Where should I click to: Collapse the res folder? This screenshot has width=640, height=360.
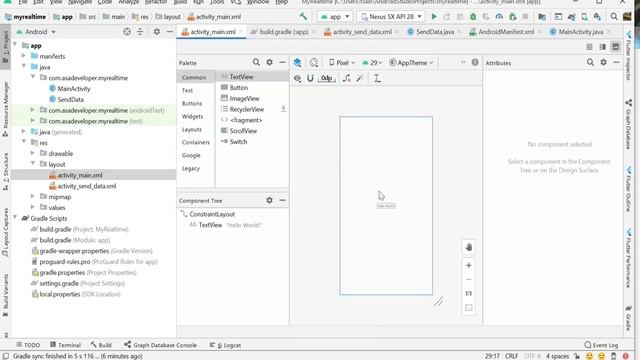[24, 142]
